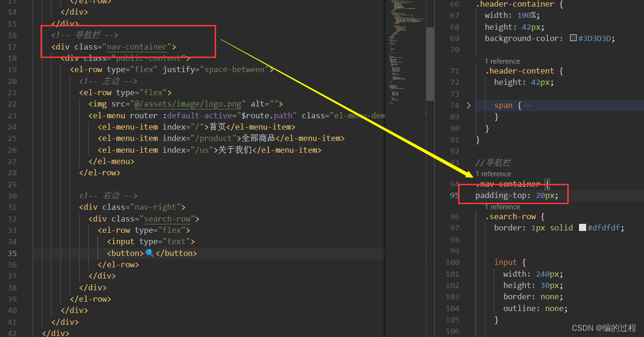This screenshot has width=644, height=337.
Task: Click the nav-right class value
Action: tap(156, 207)
